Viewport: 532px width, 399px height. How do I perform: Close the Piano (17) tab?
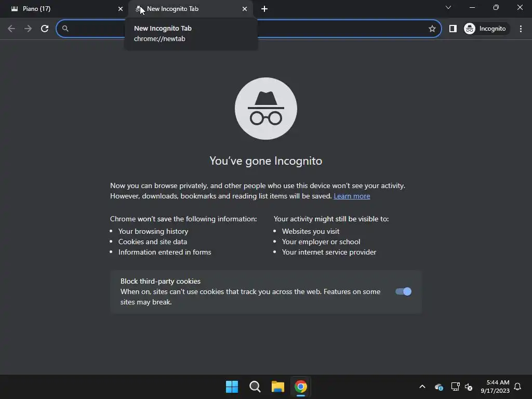[121, 9]
